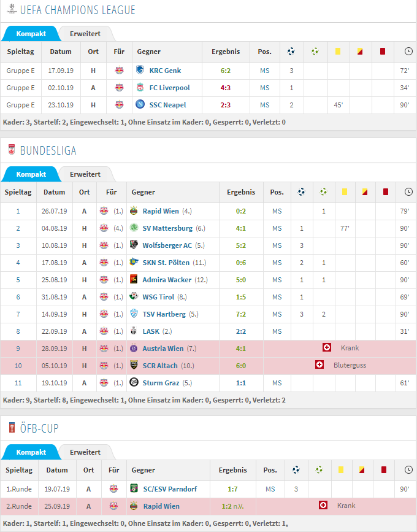Switch to the Erweitert tab under ÖFB-Cup
The width and height of the screenshot is (417, 532).
pyautogui.click(x=85, y=452)
